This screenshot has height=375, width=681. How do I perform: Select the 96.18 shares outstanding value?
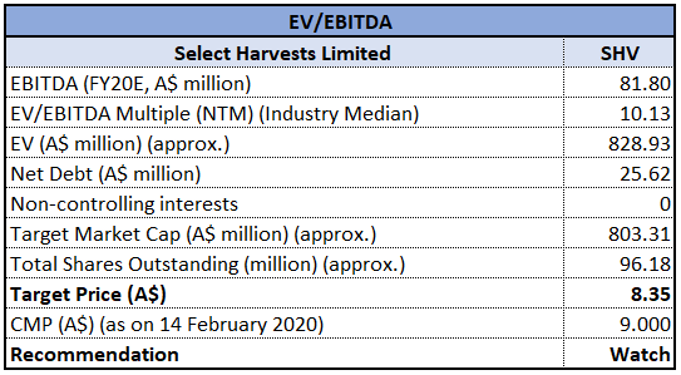pos(619,264)
